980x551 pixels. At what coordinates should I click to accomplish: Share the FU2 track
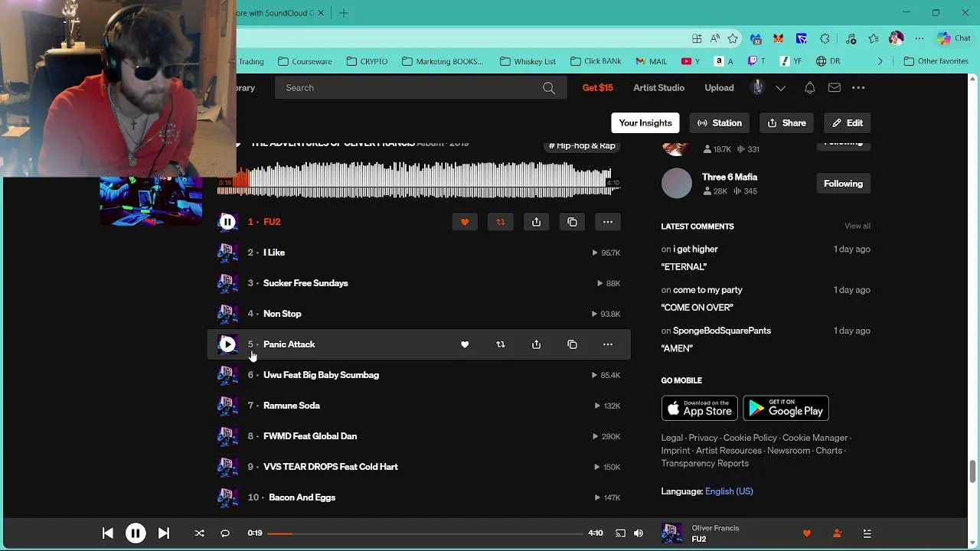tap(536, 222)
